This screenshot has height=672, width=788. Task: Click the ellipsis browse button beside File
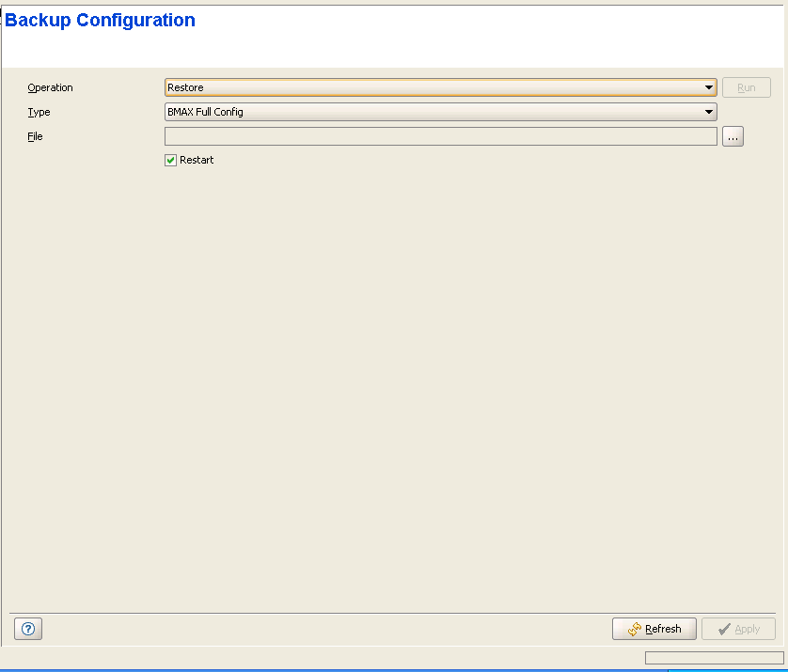point(733,136)
